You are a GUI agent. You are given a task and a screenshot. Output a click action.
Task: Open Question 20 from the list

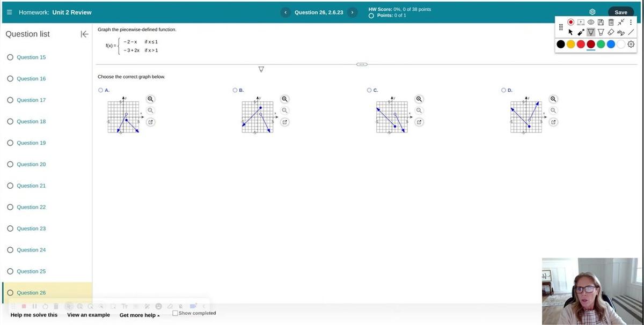[31, 164]
